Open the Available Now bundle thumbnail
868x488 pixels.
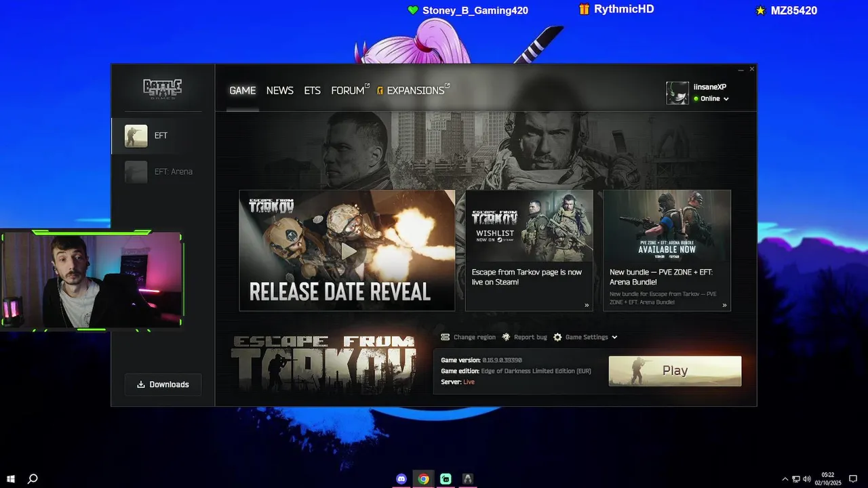tap(667, 226)
